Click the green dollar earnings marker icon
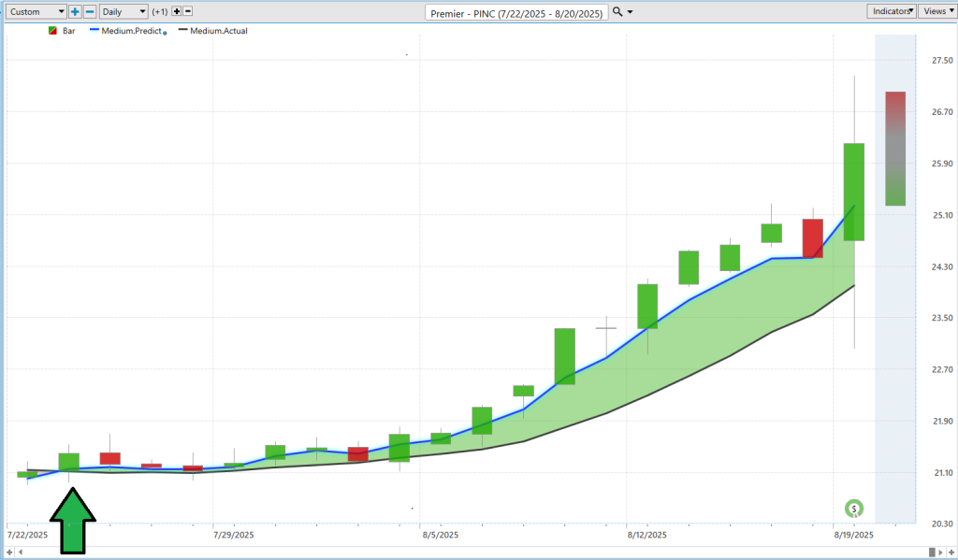Viewport: 958px width, 560px height. 853,510
